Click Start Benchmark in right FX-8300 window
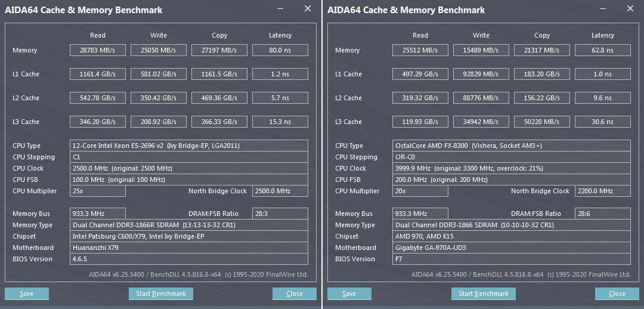Image resolution: width=644 pixels, height=309 pixels. click(x=484, y=293)
